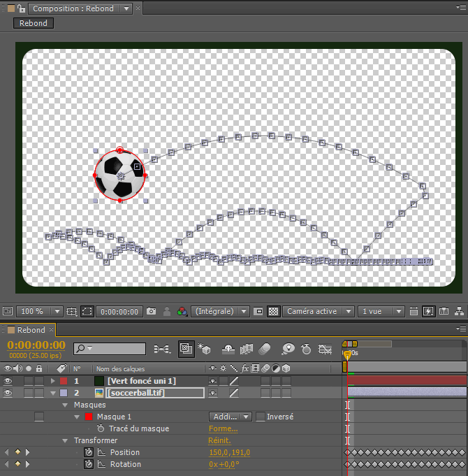Click the N° column header
Screen dimensions: 468x476
coord(77,368)
